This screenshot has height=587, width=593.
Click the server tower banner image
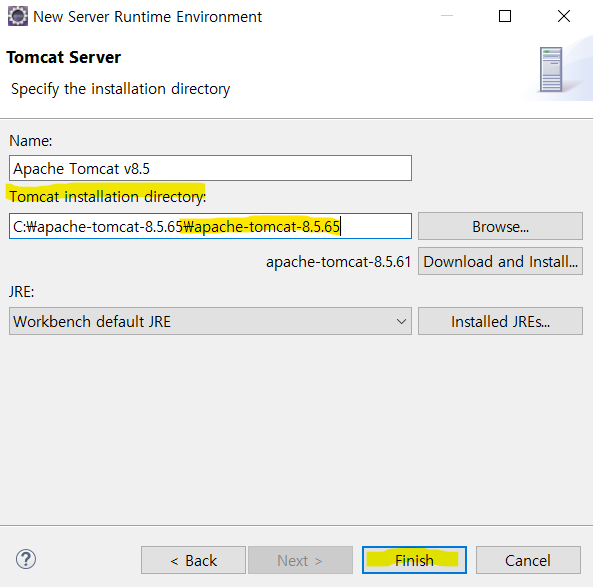pyautogui.click(x=551, y=70)
